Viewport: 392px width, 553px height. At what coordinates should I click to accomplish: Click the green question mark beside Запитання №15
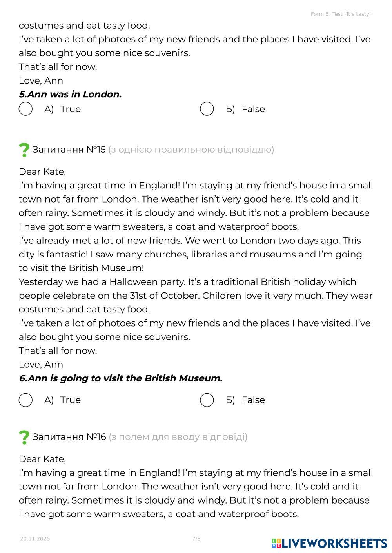(x=24, y=150)
